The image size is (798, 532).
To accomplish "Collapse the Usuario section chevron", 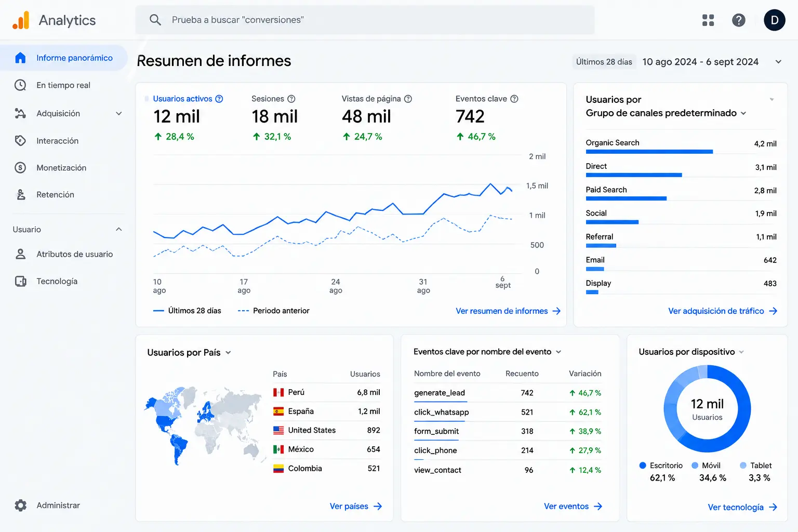I will click(119, 229).
